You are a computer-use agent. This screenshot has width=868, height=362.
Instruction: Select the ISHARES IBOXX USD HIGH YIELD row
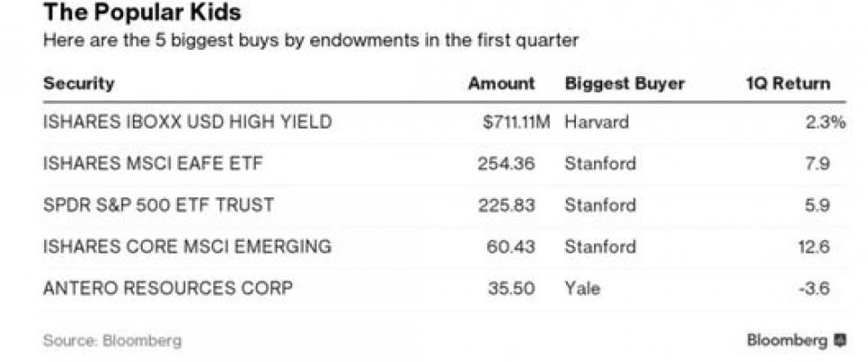click(x=445, y=122)
